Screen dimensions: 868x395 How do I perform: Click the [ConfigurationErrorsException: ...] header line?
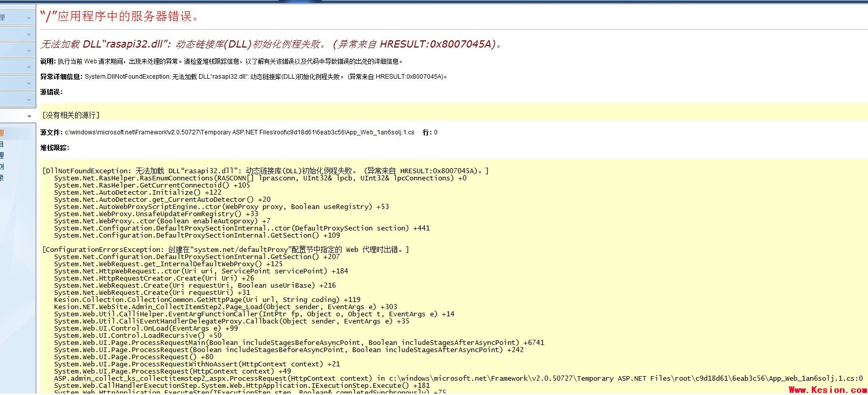(226, 249)
